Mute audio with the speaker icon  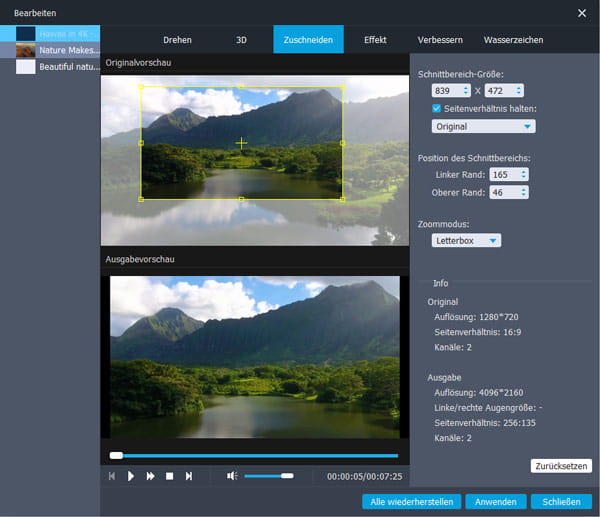(232, 476)
